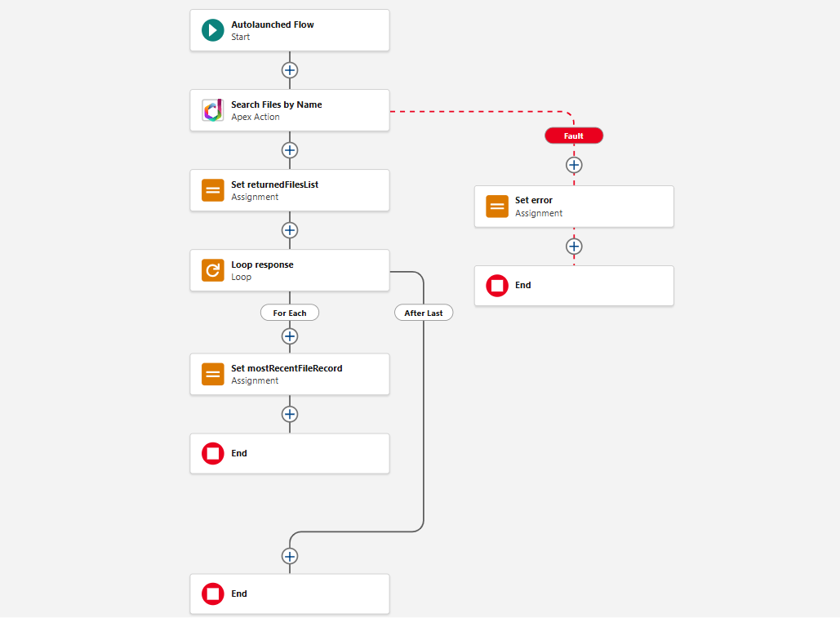
Task: Click the Search Files by Name Apex icon
Action: pos(213,110)
